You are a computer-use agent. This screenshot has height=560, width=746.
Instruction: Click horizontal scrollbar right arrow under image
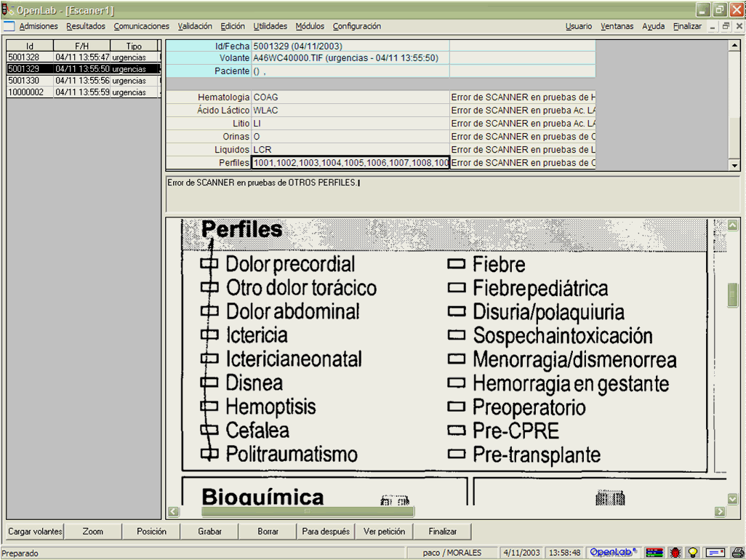[x=719, y=512]
